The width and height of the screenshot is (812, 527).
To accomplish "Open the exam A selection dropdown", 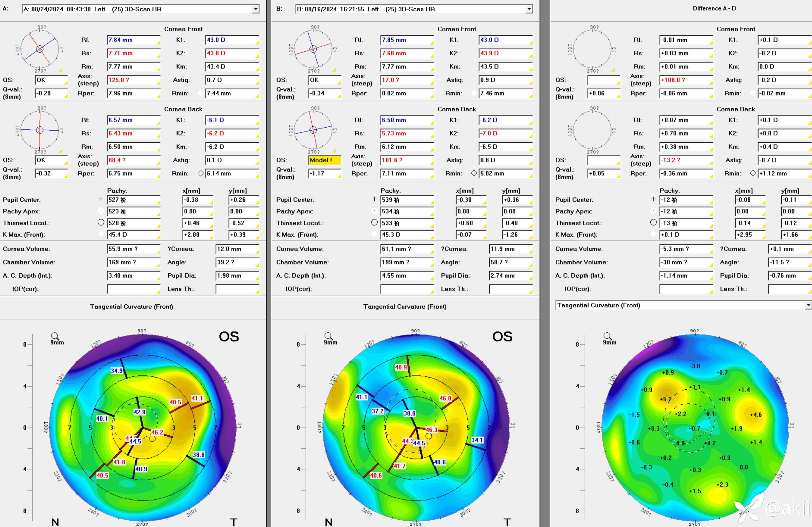I will (x=256, y=9).
